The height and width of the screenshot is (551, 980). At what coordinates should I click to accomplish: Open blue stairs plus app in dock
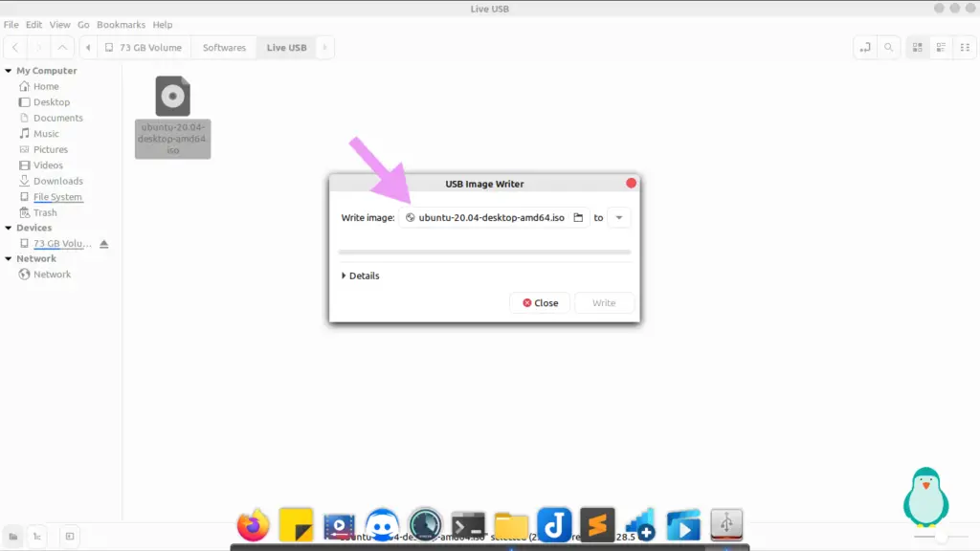pos(640,525)
